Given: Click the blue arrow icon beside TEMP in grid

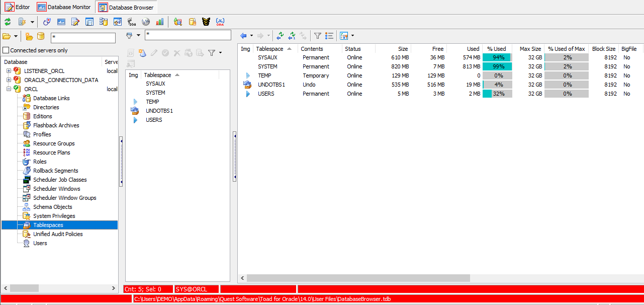Looking at the screenshot, I should coord(247,75).
